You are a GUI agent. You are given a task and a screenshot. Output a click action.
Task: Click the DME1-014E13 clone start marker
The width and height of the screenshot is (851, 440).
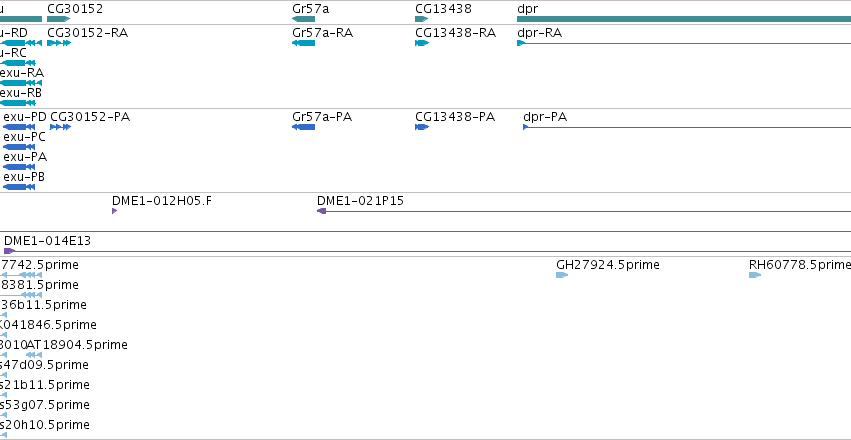[9, 251]
